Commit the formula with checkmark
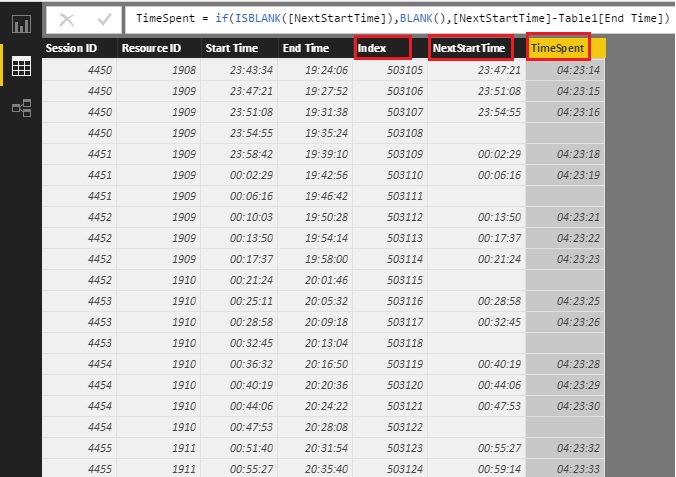The width and height of the screenshot is (676, 477). (104, 19)
